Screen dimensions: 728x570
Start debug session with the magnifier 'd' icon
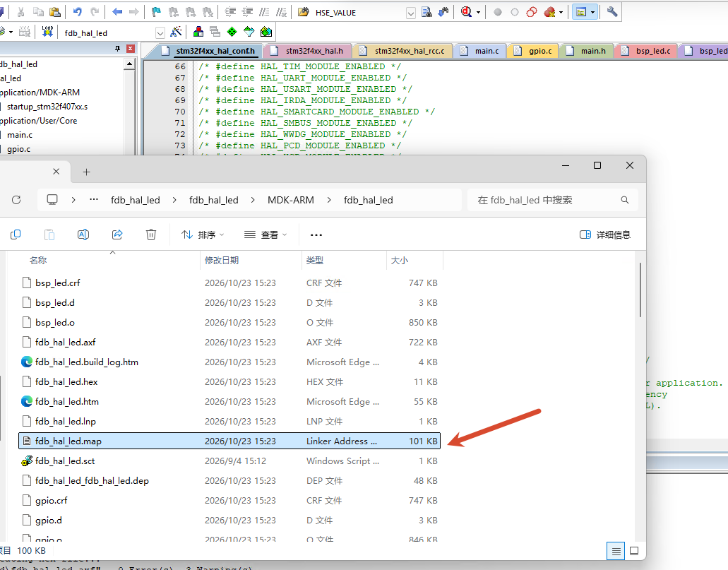click(x=466, y=12)
